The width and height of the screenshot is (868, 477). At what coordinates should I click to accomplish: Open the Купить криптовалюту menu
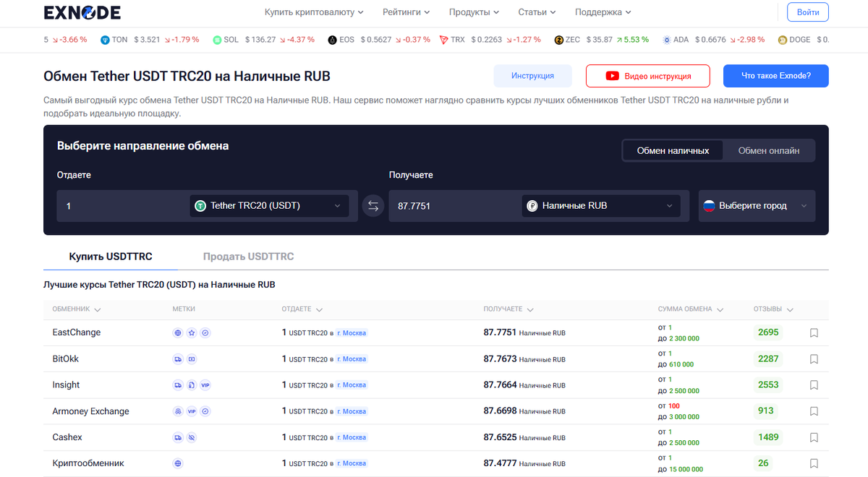314,12
